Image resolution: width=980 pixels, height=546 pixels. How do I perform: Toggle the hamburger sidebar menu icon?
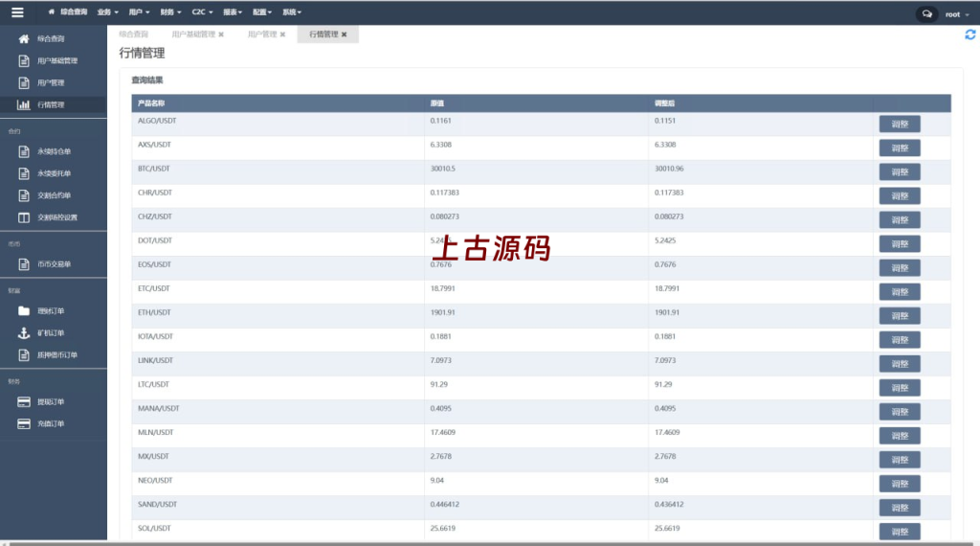(x=17, y=12)
